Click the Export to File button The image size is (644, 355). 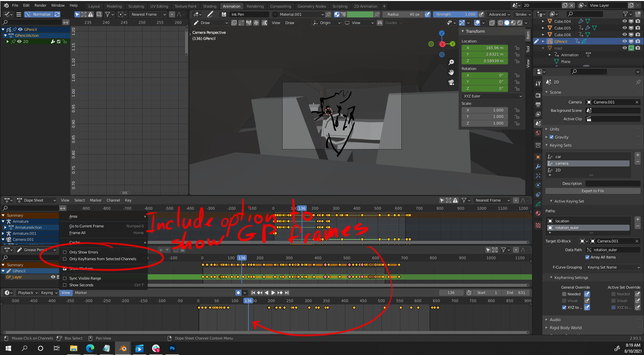[x=592, y=191]
